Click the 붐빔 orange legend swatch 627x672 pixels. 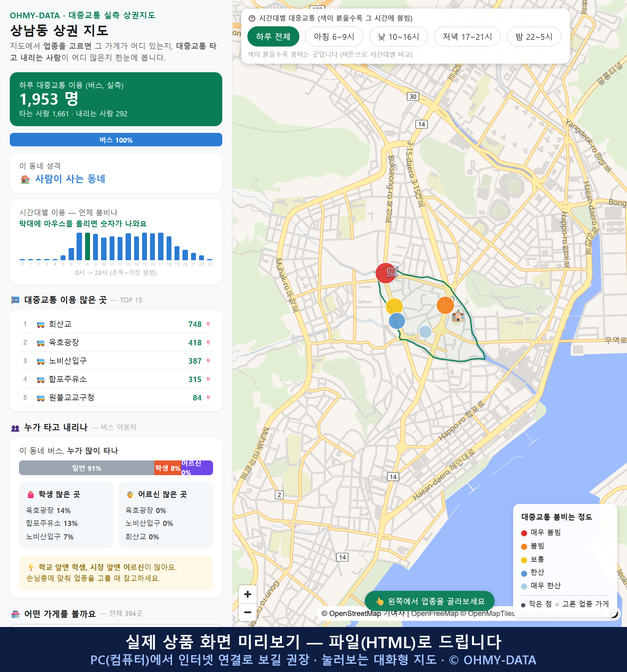pos(524,546)
